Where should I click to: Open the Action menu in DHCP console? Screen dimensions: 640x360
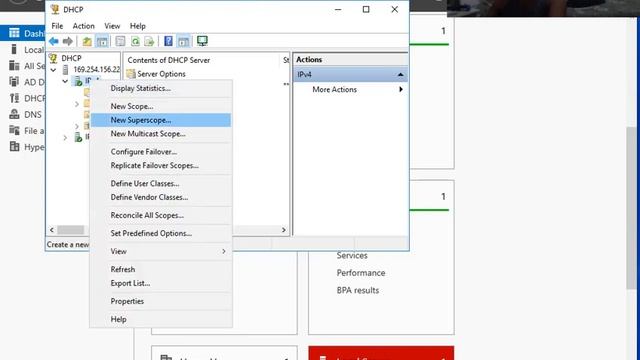pos(84,26)
